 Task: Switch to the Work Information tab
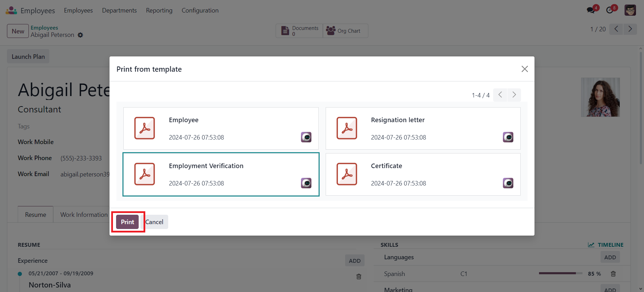pos(84,215)
